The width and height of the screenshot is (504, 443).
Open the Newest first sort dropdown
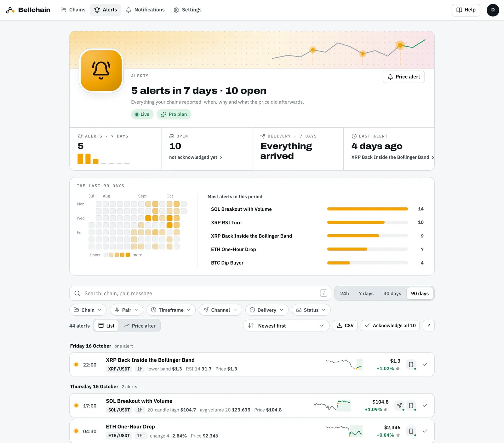[286, 326]
